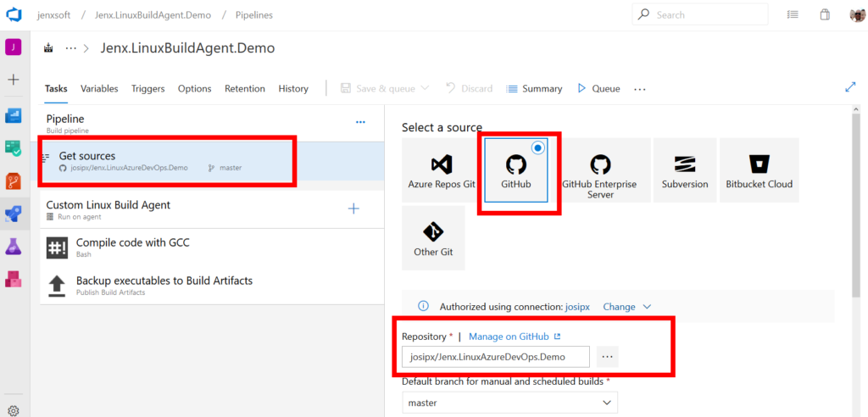868x417 pixels.
Task: Click the plus icon in left sidebar
Action: tap(14, 80)
